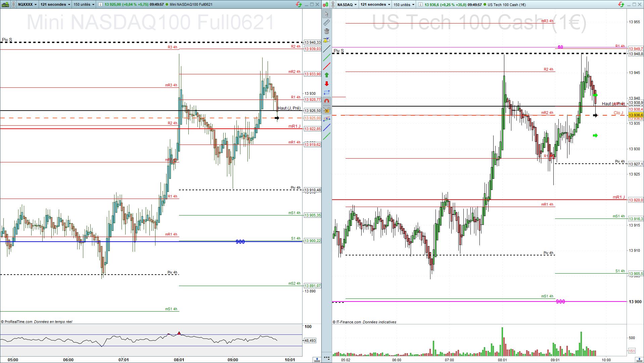
Task: Click the volume value 151 label
Action: [632, 351]
